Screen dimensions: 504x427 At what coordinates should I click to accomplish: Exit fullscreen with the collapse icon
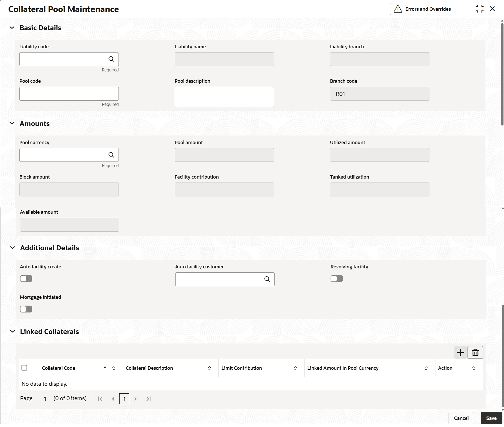point(480,9)
